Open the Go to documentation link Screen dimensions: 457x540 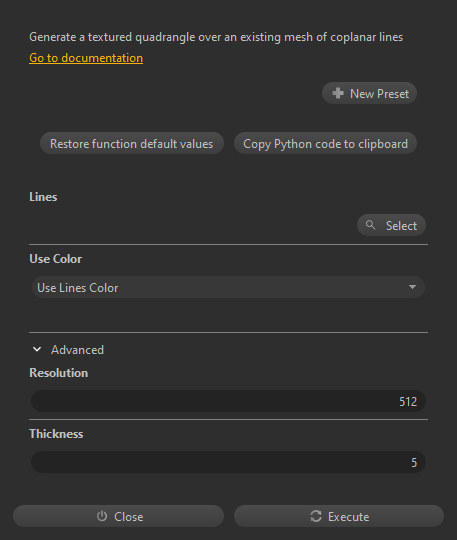(86, 58)
